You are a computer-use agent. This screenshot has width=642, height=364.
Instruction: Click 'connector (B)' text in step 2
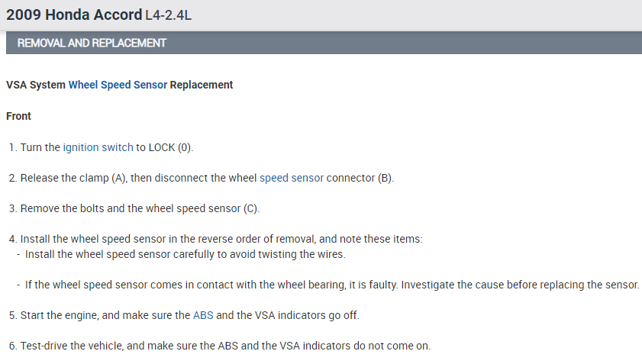pyautogui.click(x=360, y=178)
